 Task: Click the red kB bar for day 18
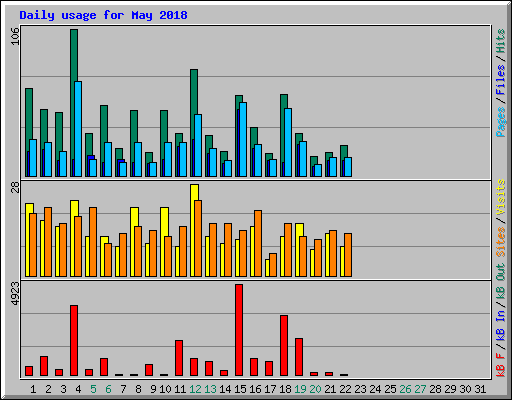tap(284, 346)
